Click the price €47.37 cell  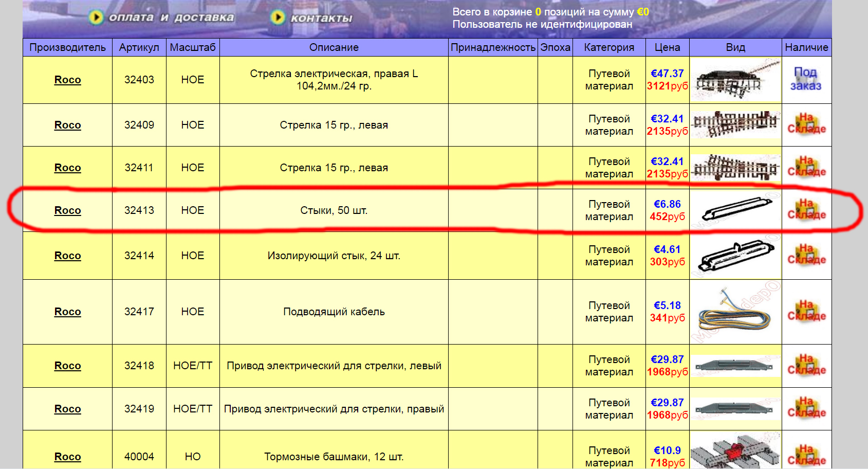click(667, 80)
